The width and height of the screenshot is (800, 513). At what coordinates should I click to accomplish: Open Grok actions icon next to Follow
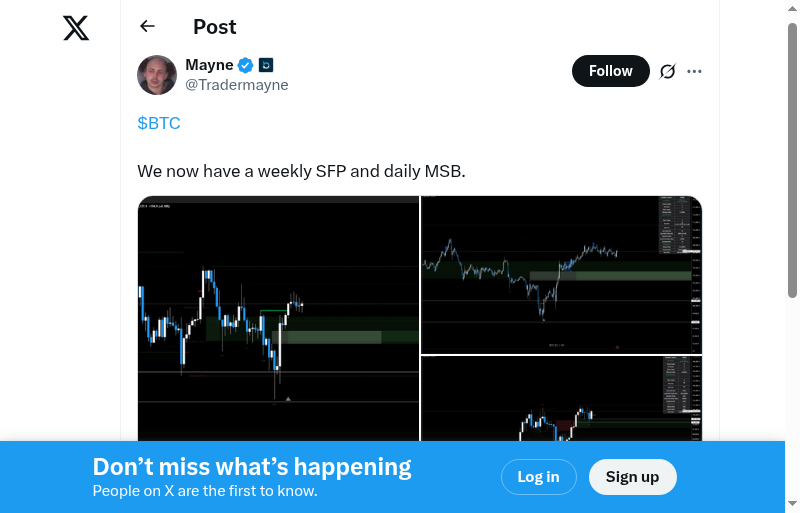tap(668, 71)
